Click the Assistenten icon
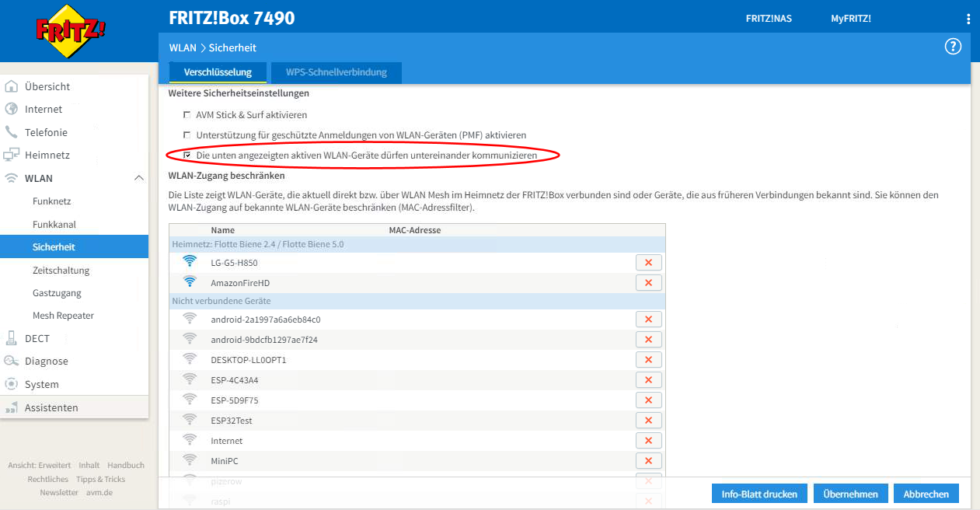This screenshot has width=980, height=510. (12, 407)
